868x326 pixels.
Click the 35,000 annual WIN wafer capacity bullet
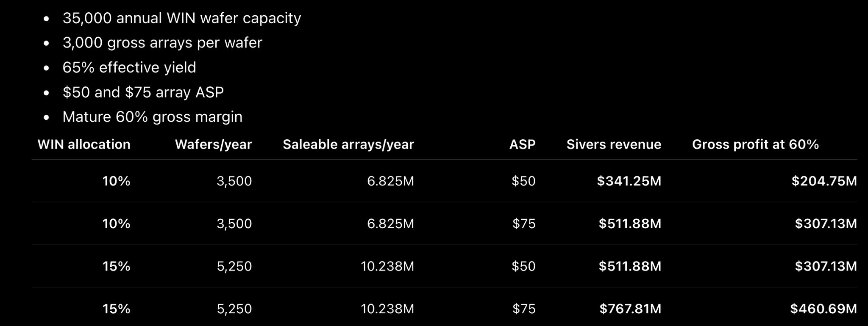[x=181, y=18]
